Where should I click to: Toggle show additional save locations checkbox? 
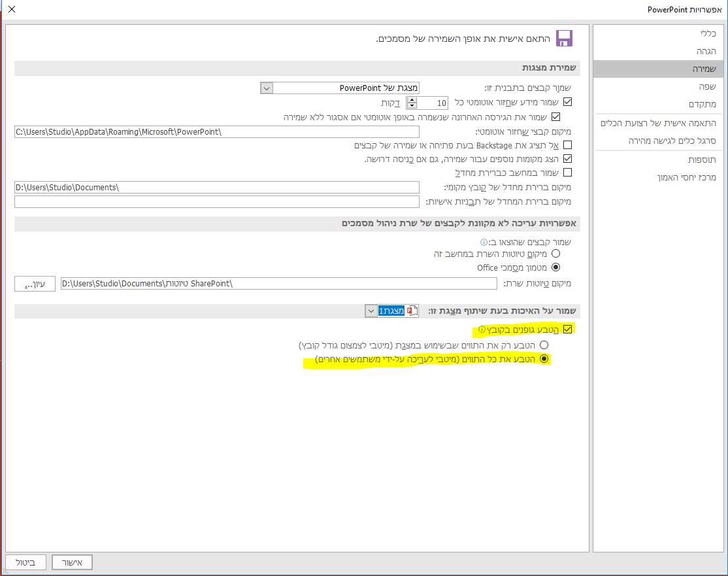pos(567,158)
